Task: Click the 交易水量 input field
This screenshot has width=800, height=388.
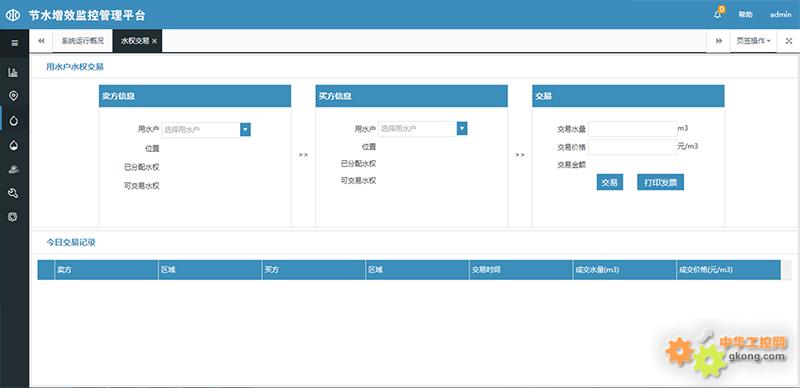Action: click(x=633, y=129)
